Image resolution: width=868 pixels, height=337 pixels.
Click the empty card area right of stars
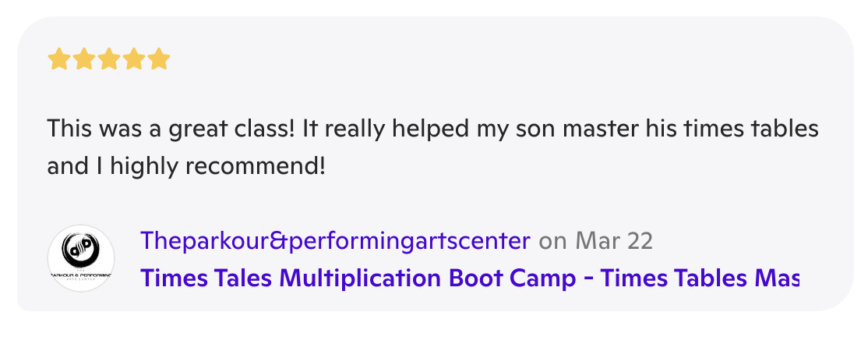(468, 59)
